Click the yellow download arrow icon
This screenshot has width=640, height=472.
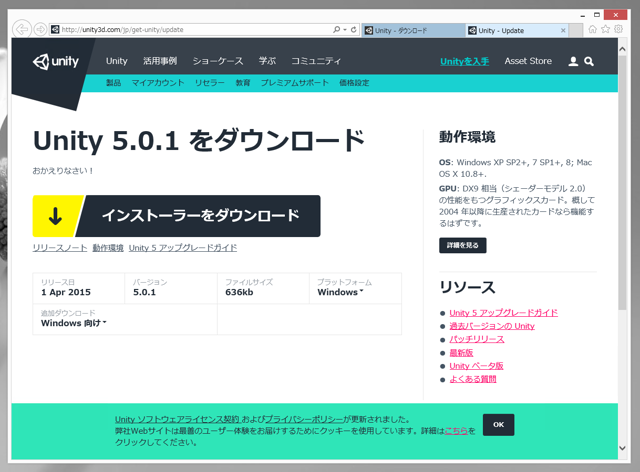coord(56,216)
